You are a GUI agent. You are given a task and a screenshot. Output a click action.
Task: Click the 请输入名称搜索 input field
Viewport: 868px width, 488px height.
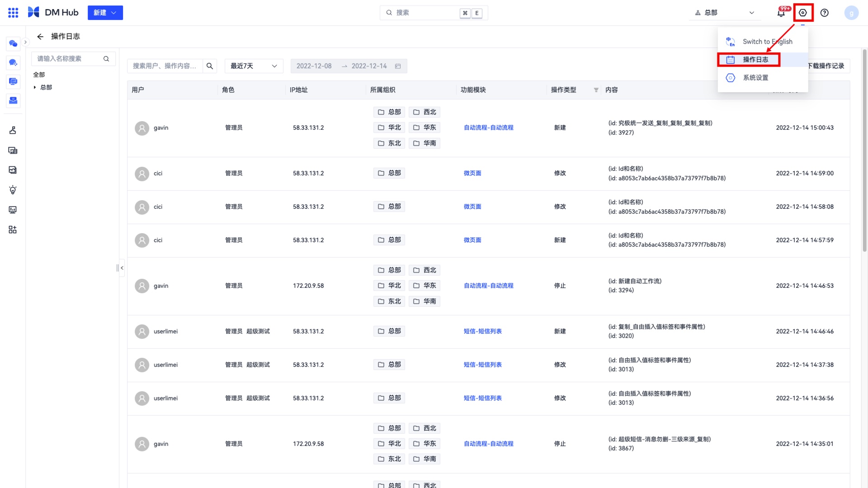click(x=73, y=59)
